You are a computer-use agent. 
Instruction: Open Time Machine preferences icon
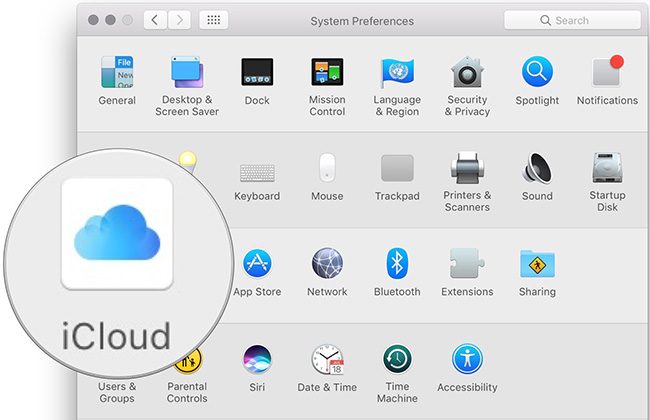coord(397,359)
